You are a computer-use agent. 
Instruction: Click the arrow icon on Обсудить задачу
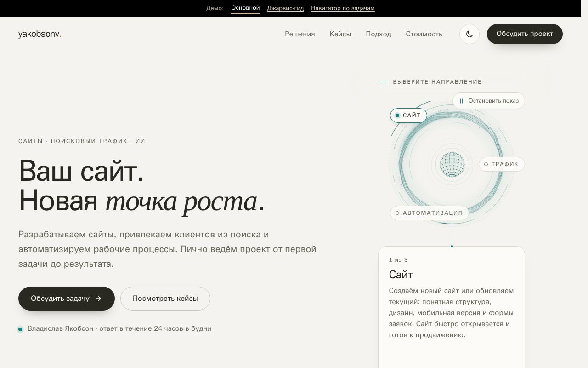[x=98, y=299]
